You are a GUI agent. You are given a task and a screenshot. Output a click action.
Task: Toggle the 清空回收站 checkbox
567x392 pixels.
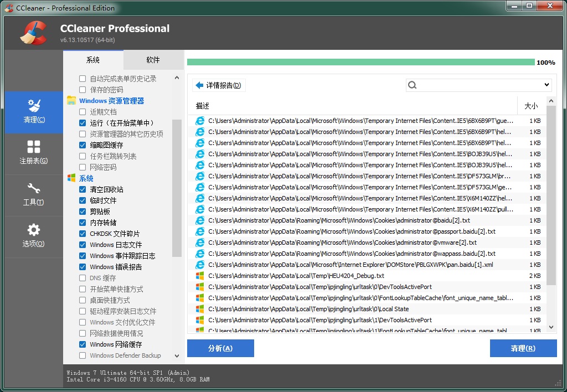(83, 189)
